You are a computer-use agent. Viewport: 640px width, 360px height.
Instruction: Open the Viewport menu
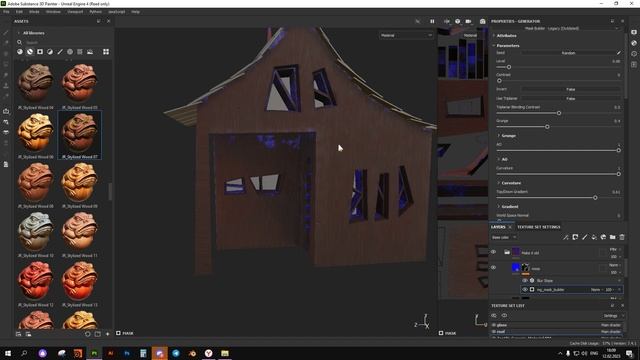pos(75,12)
